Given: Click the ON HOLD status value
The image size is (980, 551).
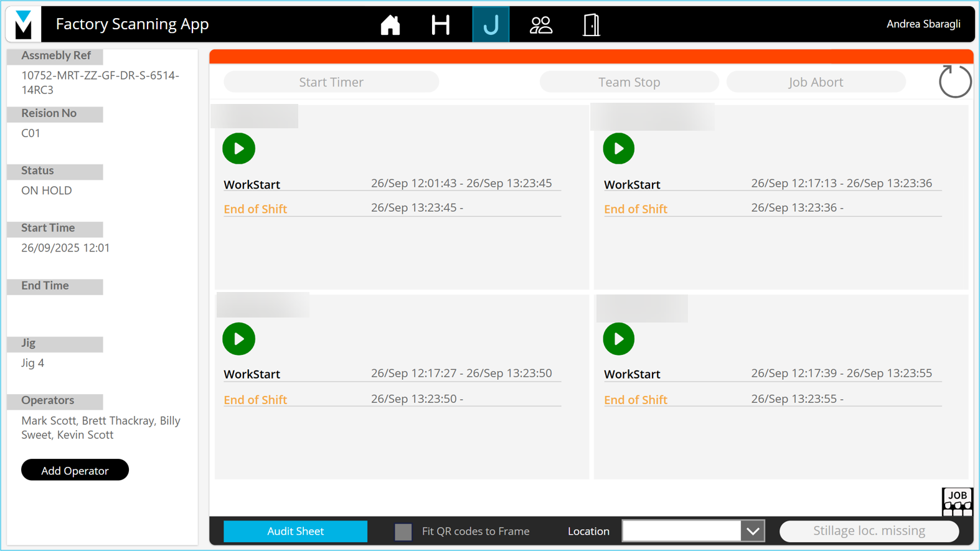Looking at the screenshot, I should pos(47,191).
